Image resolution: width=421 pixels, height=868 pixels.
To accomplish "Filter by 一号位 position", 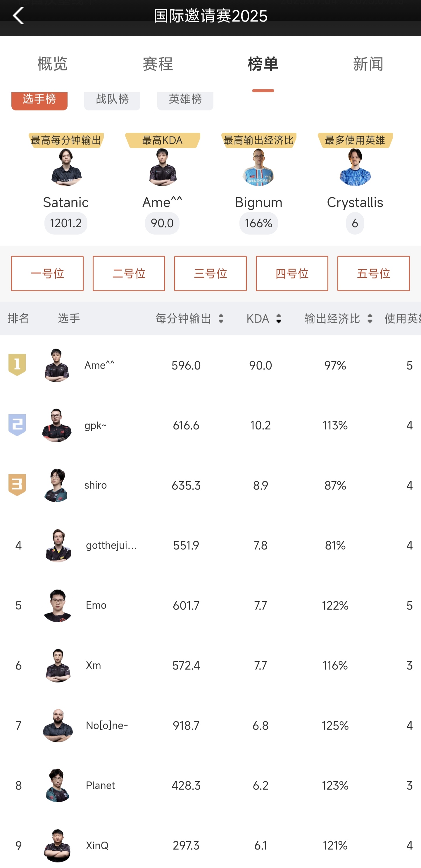I will pyautogui.click(x=47, y=273).
